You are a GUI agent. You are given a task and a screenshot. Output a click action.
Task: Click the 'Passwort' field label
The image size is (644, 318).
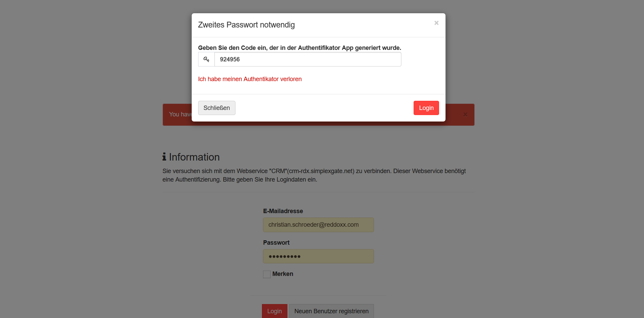pyautogui.click(x=276, y=243)
